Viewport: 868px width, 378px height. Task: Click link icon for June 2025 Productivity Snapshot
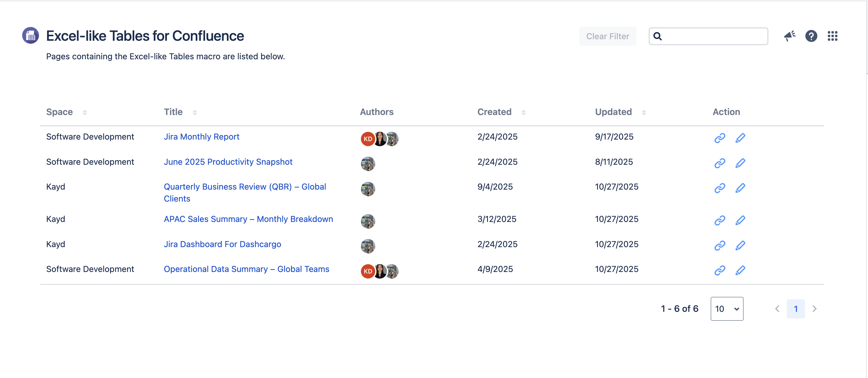point(719,163)
